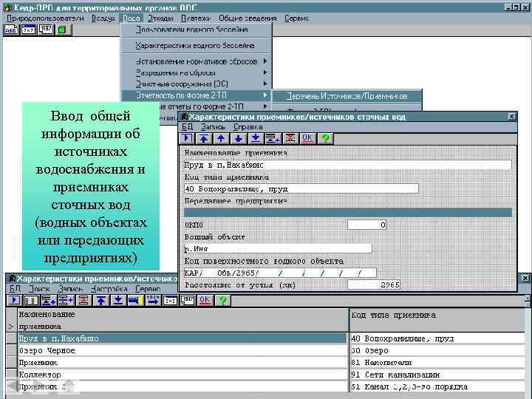Click first add-record plus icon in bottom toolbar
Image resolution: width=532 pixels, height=399 pixels.
(49, 300)
